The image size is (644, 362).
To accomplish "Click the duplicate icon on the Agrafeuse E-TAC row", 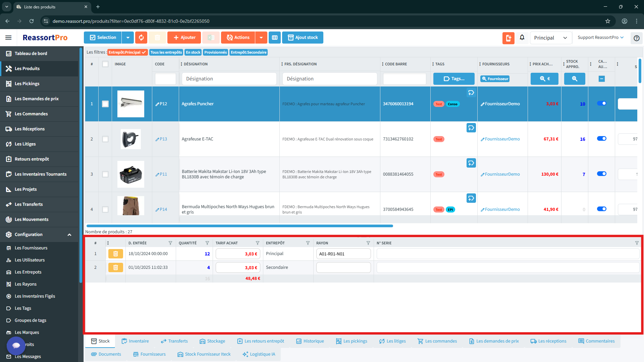I will [x=471, y=128].
